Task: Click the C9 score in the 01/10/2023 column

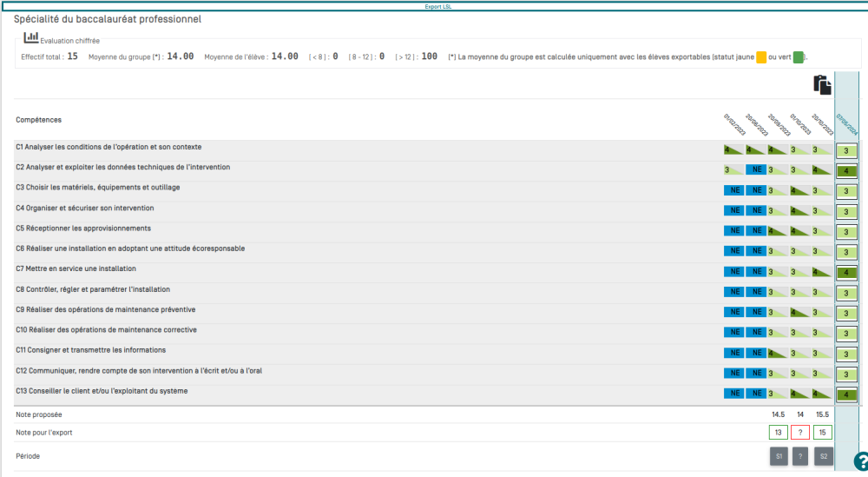Action: [x=800, y=312]
